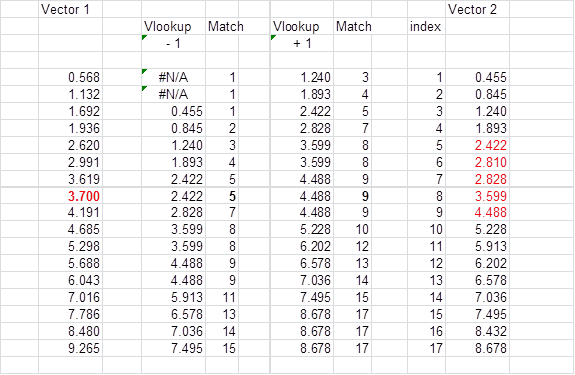
Task: Select the first #N/A error cell
Action: tap(173, 77)
